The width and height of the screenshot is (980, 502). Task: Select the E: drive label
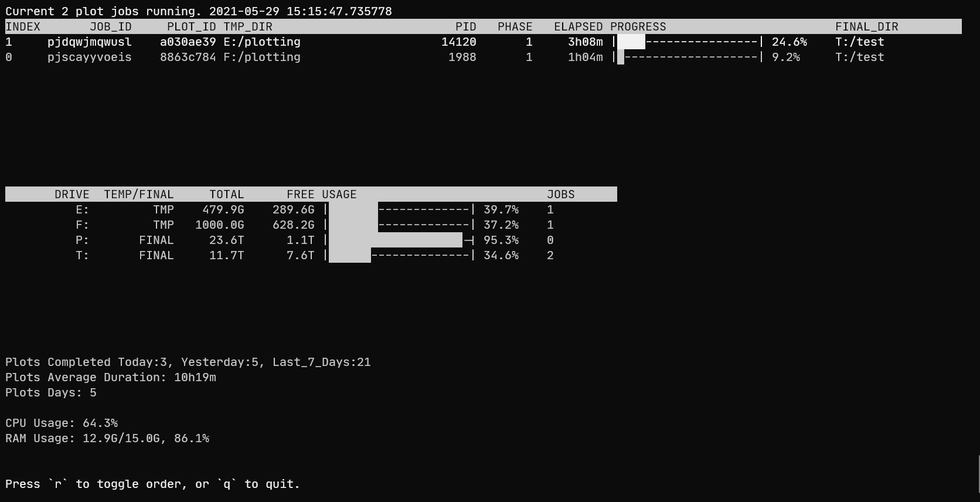[x=83, y=209]
